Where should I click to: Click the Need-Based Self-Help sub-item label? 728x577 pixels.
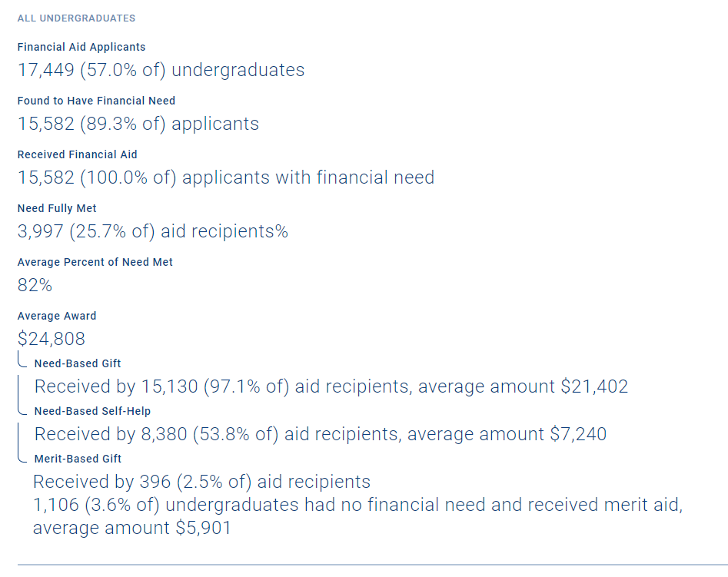pos(92,411)
